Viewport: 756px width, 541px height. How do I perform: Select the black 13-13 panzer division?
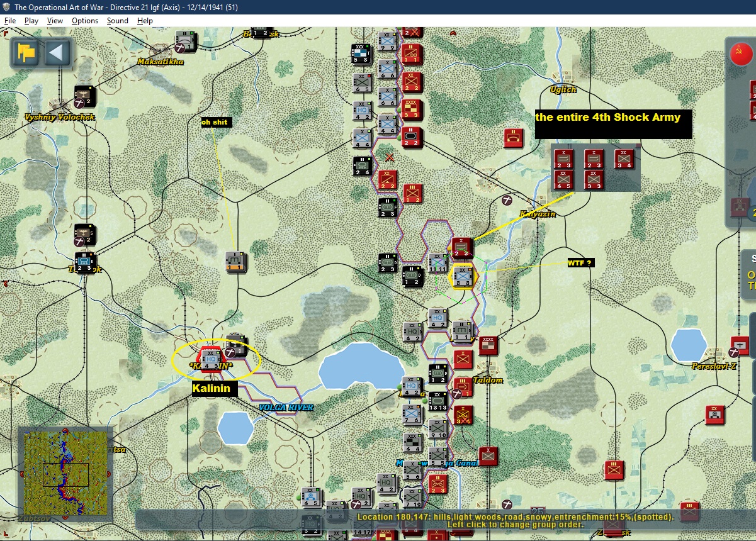[438, 401]
